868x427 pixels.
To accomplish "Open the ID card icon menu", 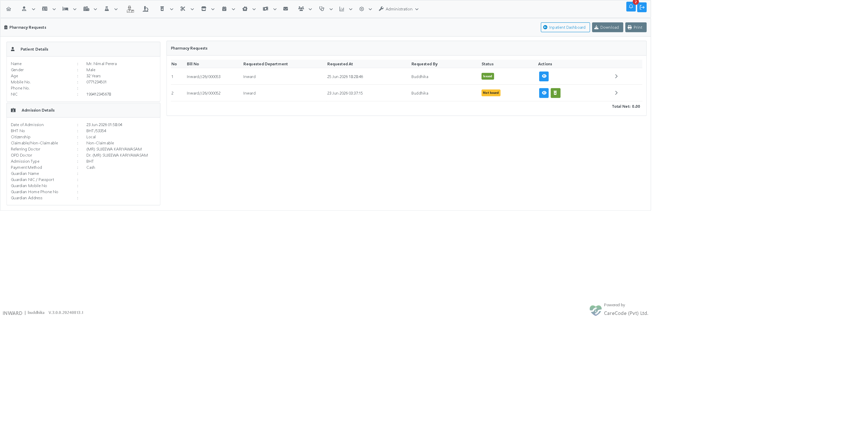I will [x=45, y=9].
